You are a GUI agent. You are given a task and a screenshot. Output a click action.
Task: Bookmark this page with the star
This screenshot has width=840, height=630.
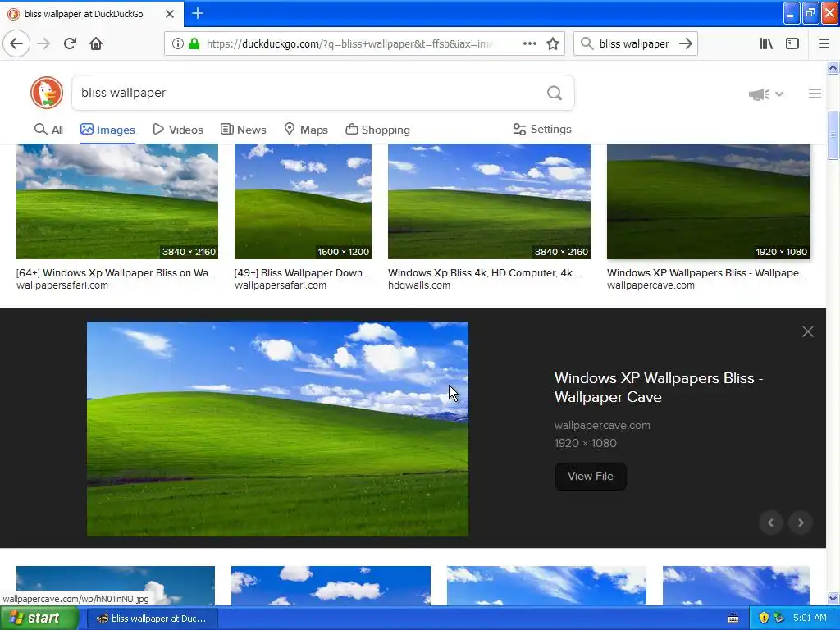point(553,43)
